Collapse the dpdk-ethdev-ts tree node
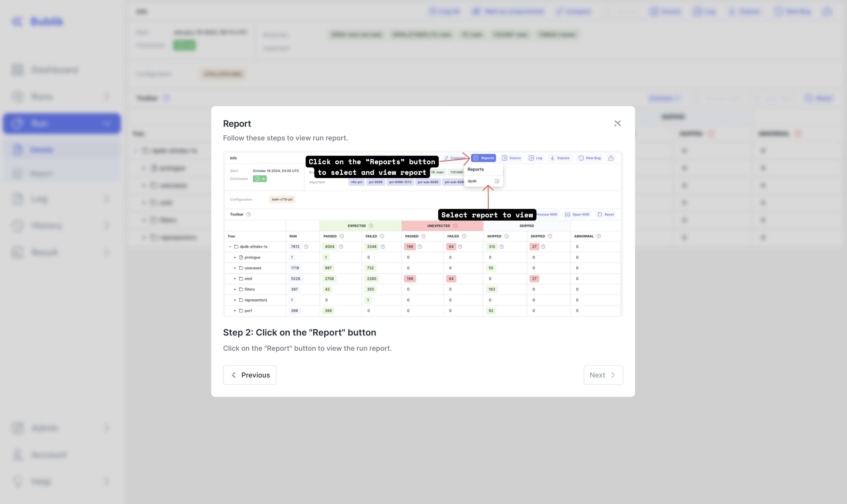 230,246
